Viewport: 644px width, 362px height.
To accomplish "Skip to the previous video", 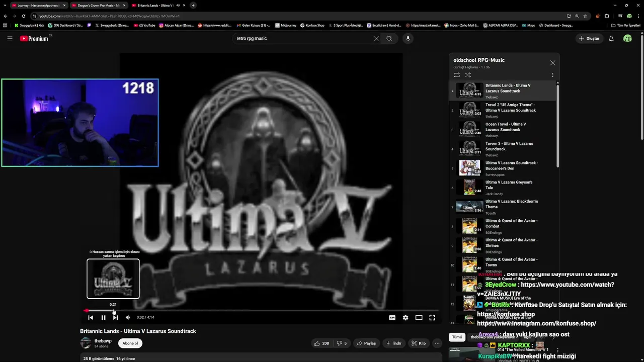I will (91, 317).
